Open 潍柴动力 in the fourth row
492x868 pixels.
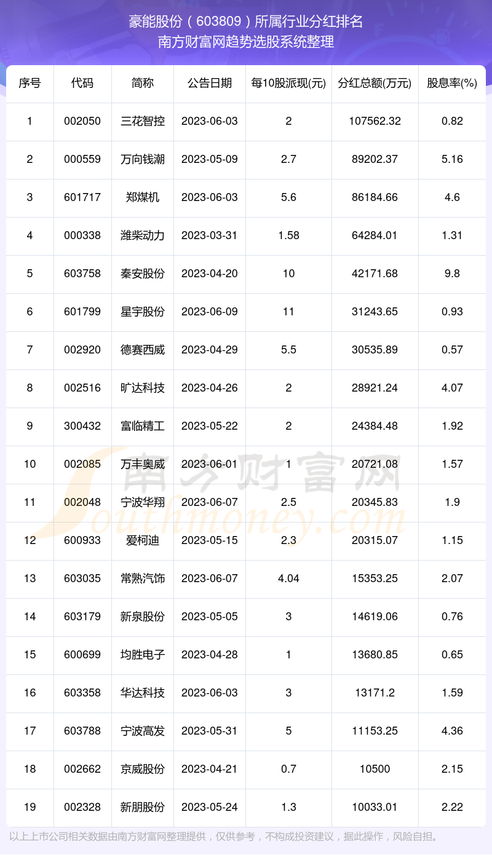[143, 235]
